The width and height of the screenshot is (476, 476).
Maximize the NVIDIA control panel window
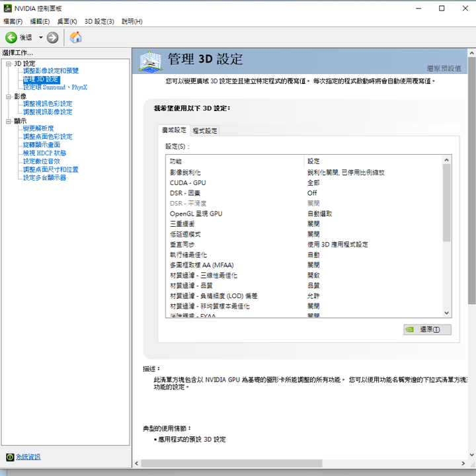pyautogui.click(x=442, y=9)
